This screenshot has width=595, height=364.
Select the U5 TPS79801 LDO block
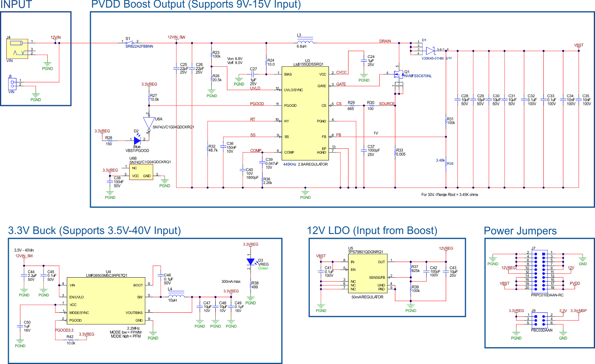367,274
